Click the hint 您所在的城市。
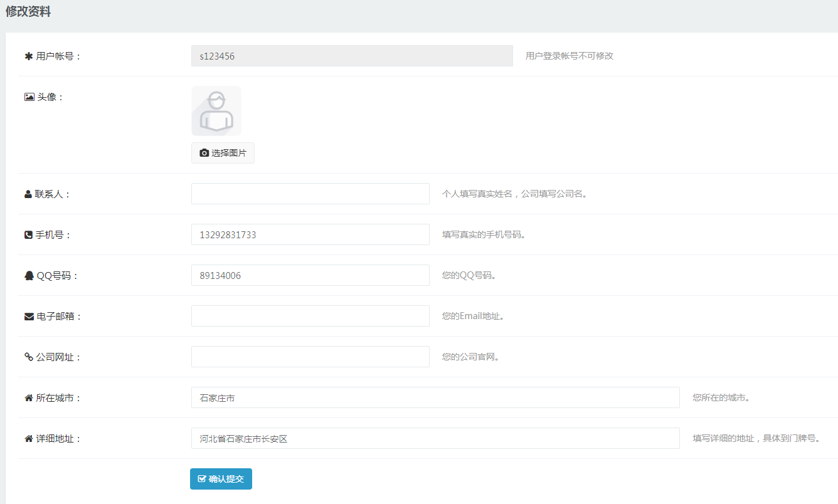The height and width of the screenshot is (504, 838). [721, 397]
